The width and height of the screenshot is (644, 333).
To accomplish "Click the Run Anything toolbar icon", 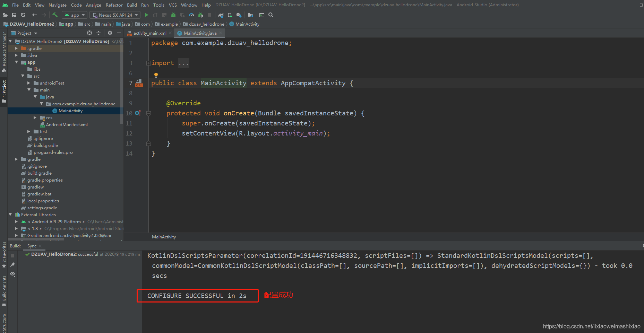I will pos(262,15).
